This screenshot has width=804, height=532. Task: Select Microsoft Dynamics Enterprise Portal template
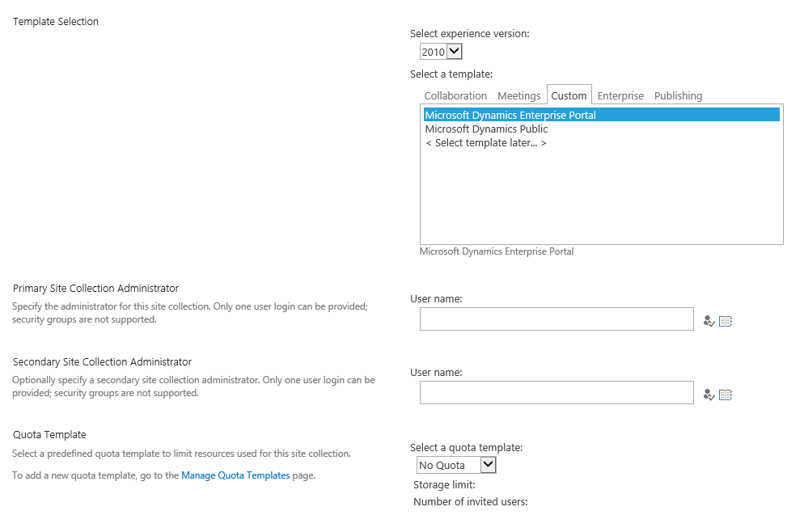tap(510, 115)
